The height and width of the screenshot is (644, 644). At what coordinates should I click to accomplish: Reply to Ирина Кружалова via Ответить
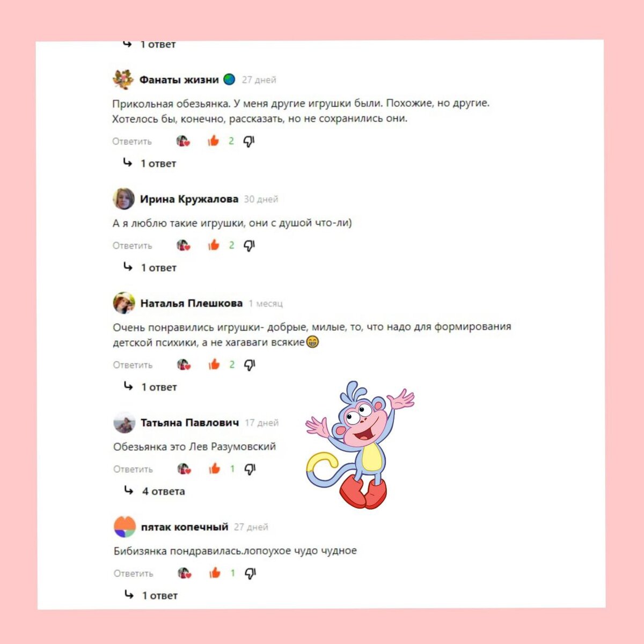click(132, 246)
